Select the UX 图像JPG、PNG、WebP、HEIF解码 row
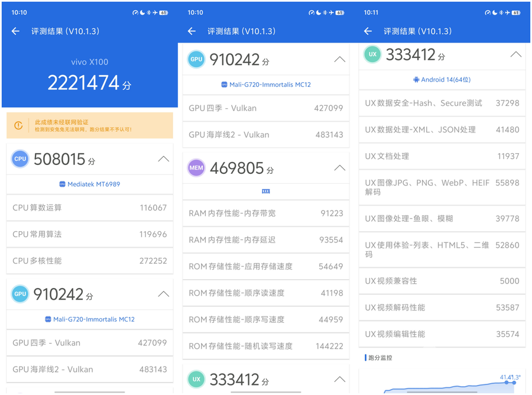 (x=442, y=187)
